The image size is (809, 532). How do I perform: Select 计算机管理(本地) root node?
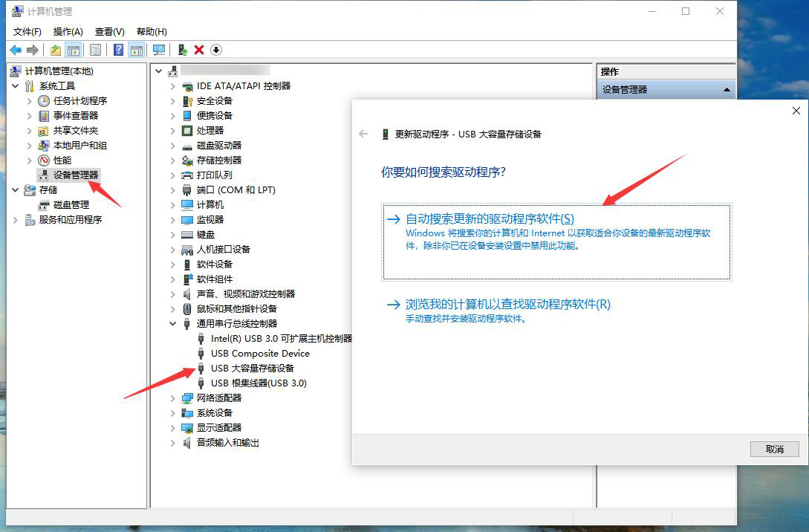tap(59, 71)
